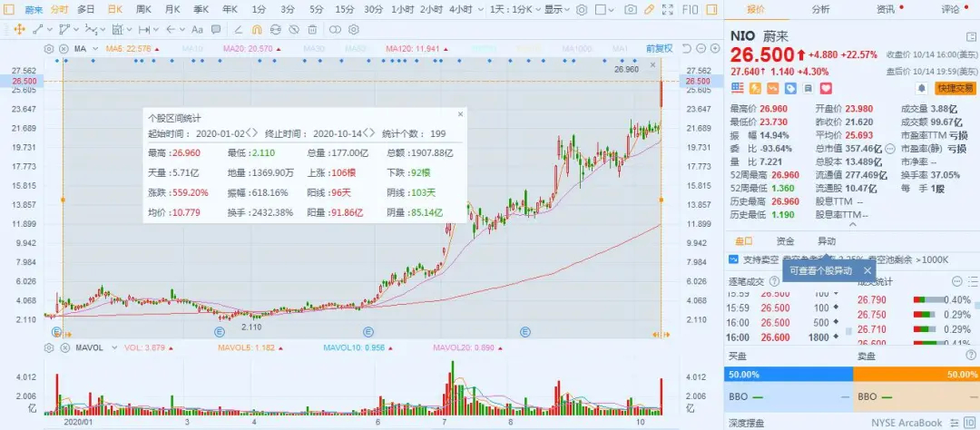Click the 快捷交易 quick trade button
This screenshot has width=980, height=430.
(955, 88)
